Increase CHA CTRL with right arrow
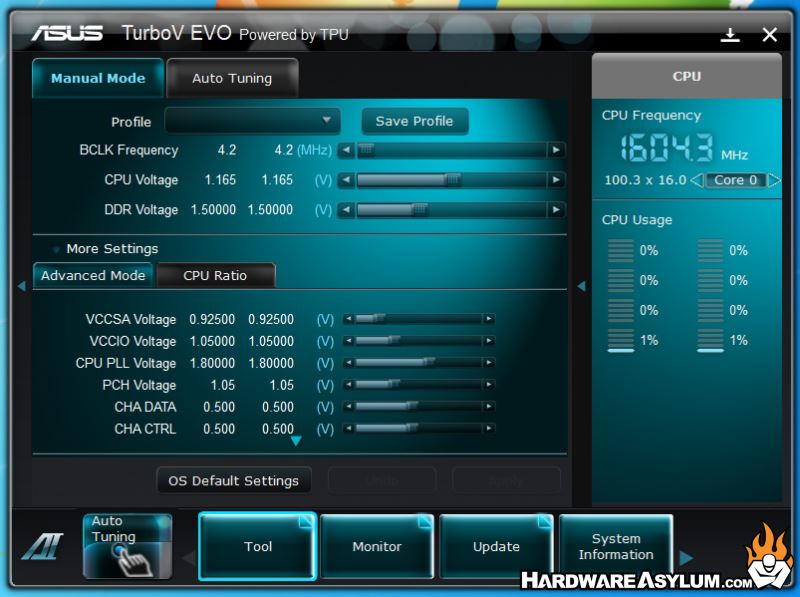800x597 pixels. [488, 428]
